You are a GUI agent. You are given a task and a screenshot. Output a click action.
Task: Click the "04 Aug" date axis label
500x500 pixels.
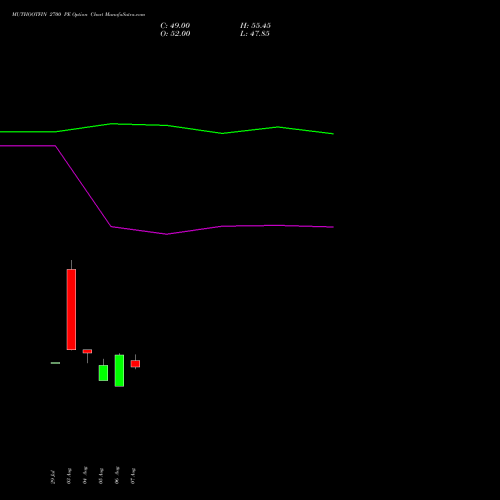pyautogui.click(x=85, y=475)
